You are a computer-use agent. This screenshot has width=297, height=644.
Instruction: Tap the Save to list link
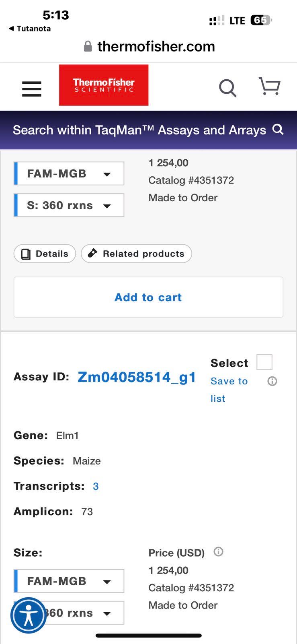coord(229,390)
